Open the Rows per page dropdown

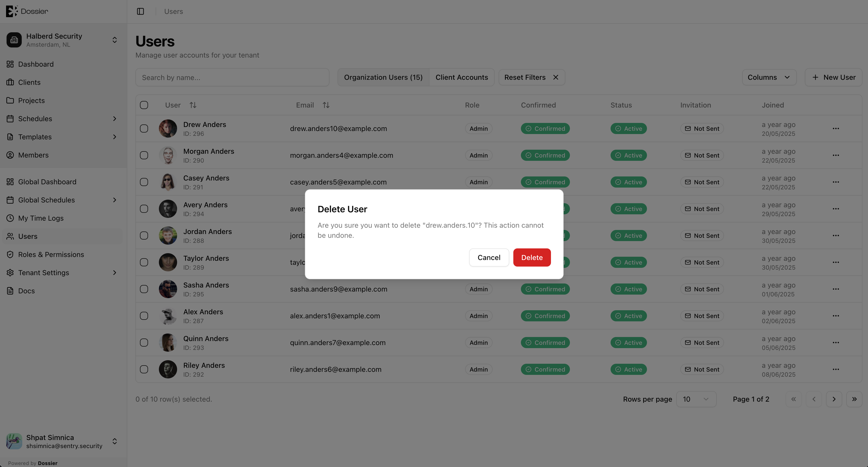(x=696, y=399)
